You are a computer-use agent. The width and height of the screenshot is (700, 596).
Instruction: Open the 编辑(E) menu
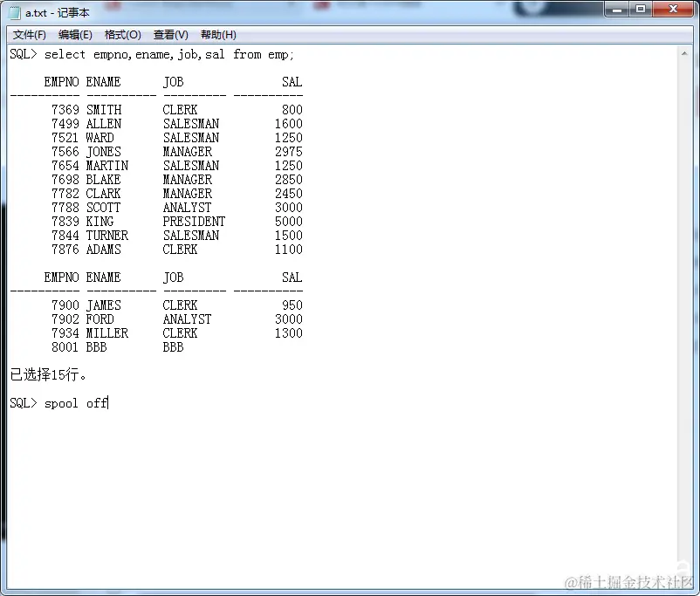pos(75,35)
